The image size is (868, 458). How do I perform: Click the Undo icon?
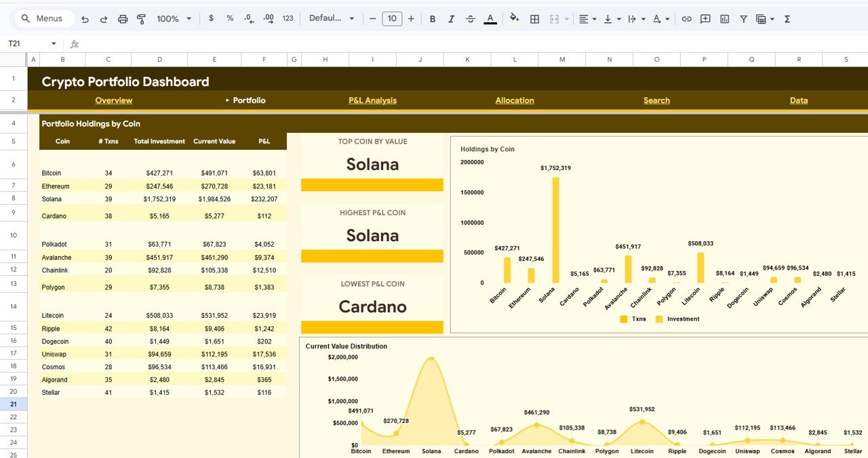(85, 18)
